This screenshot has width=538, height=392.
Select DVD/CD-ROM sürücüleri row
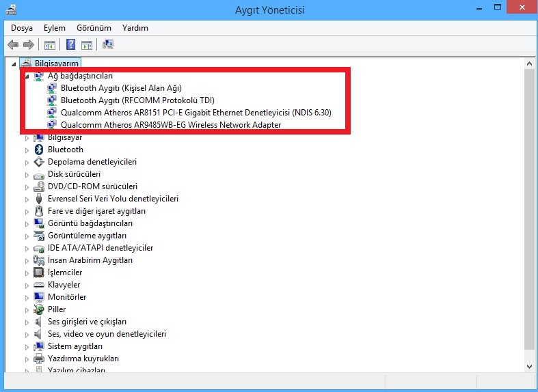(92, 186)
